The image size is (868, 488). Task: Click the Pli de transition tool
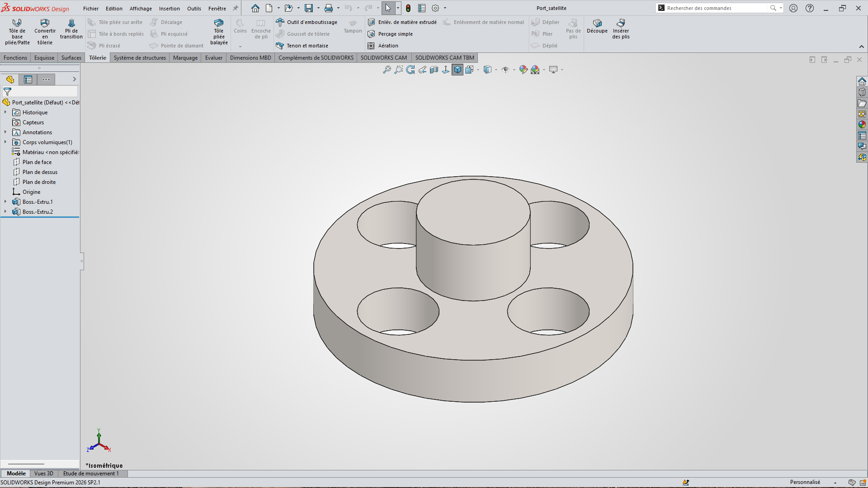tap(71, 29)
